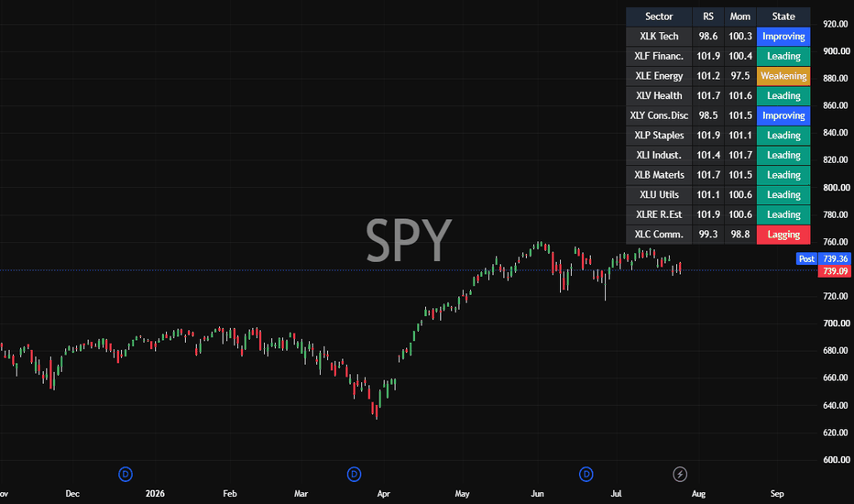This screenshot has width=854, height=504.
Task: Click the Mom value 101.6 for XLV Health
Action: pyautogui.click(x=740, y=96)
